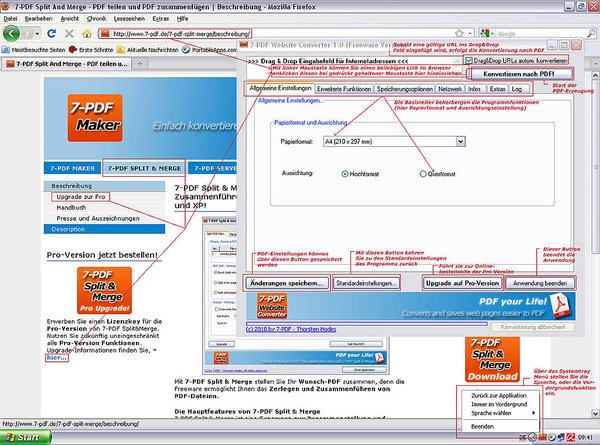600x445 pixels.
Task: Click the red Avira umbrella tray icon
Action: (x=571, y=437)
